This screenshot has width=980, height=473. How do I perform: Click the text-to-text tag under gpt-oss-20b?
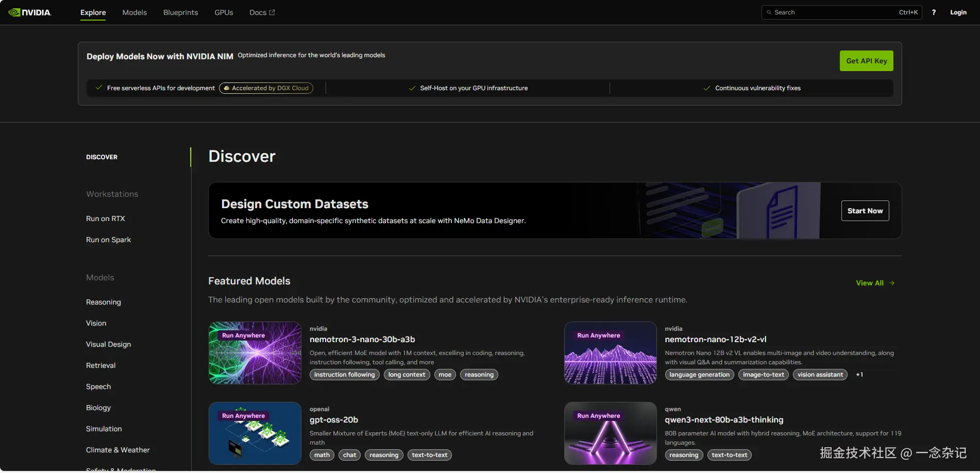point(430,455)
